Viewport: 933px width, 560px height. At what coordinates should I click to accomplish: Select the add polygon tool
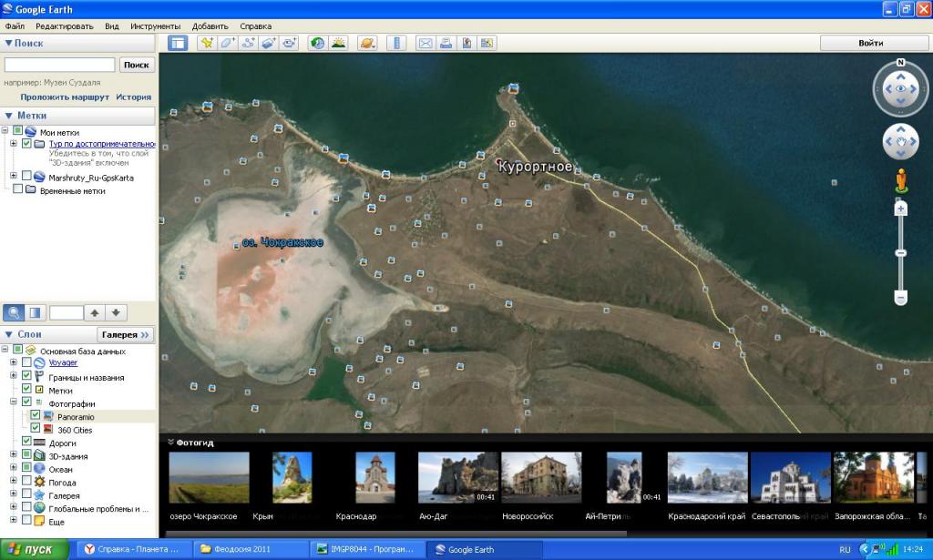click(x=228, y=43)
